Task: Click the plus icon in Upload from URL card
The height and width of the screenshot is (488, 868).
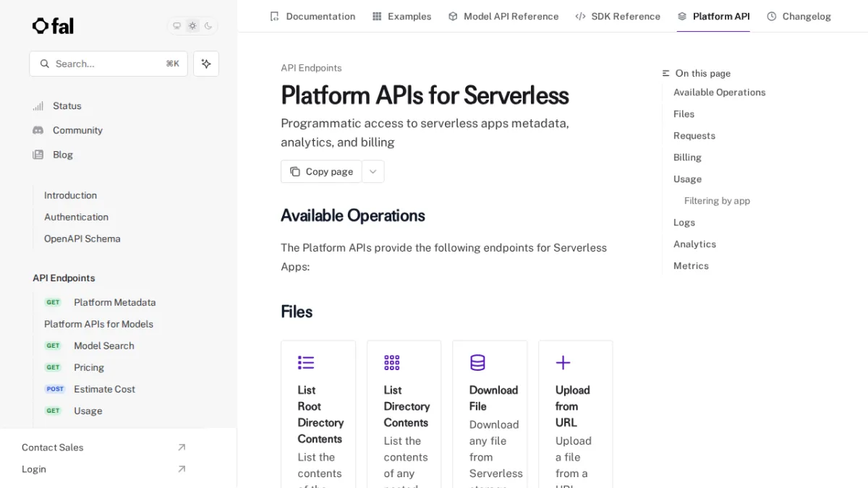Action: pyautogui.click(x=563, y=363)
